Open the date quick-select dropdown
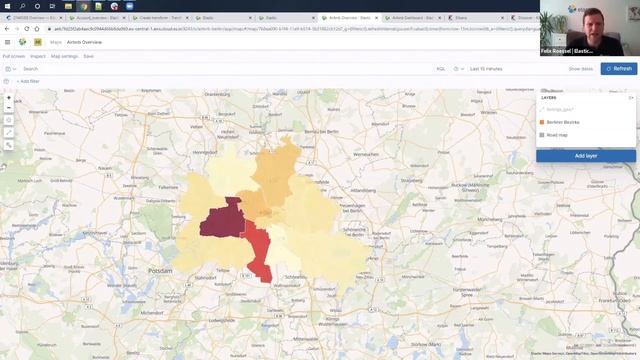The image size is (640, 360). point(458,69)
